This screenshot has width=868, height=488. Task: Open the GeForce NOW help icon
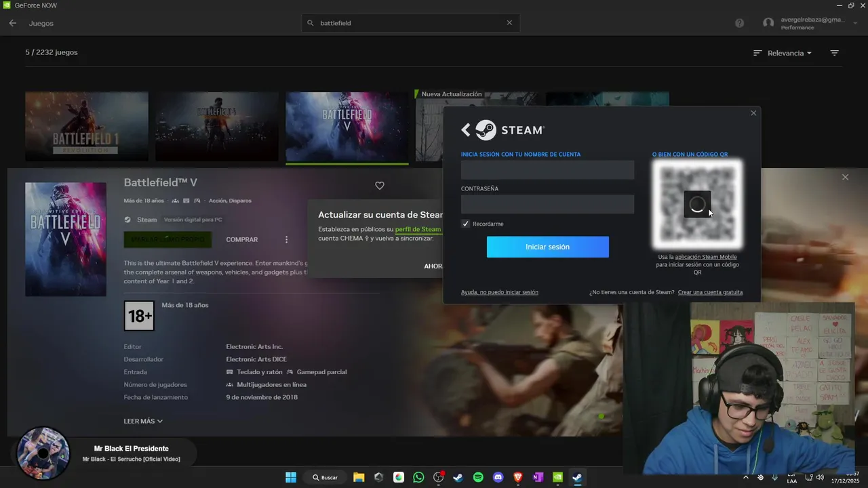pyautogui.click(x=739, y=23)
